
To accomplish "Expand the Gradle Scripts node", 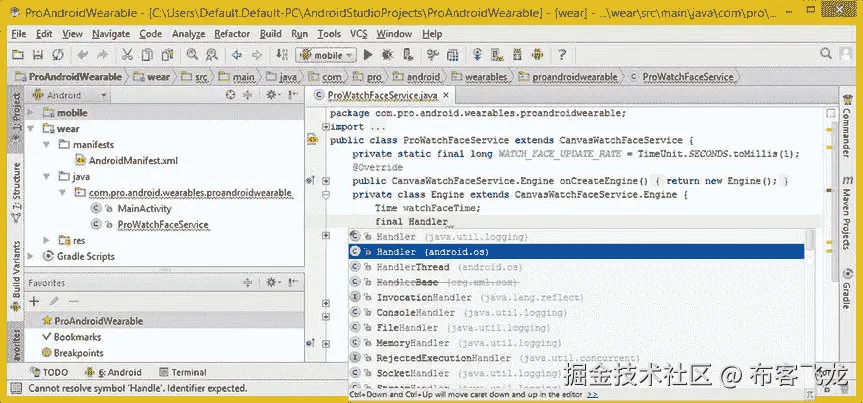I will [31, 256].
